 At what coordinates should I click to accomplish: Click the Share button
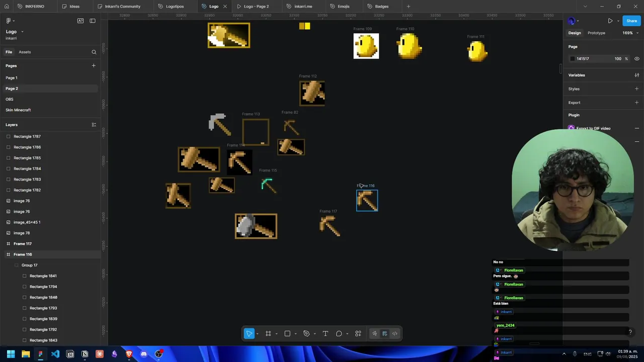click(631, 21)
